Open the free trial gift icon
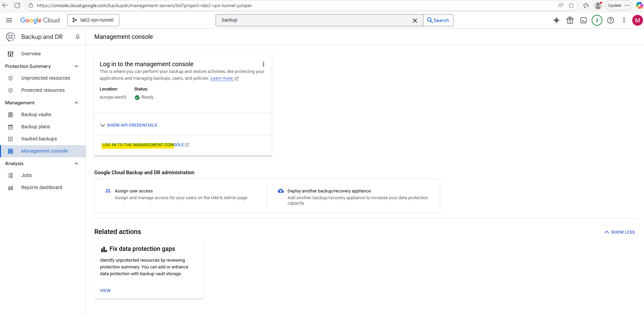The height and width of the screenshot is (315, 644). [570, 20]
